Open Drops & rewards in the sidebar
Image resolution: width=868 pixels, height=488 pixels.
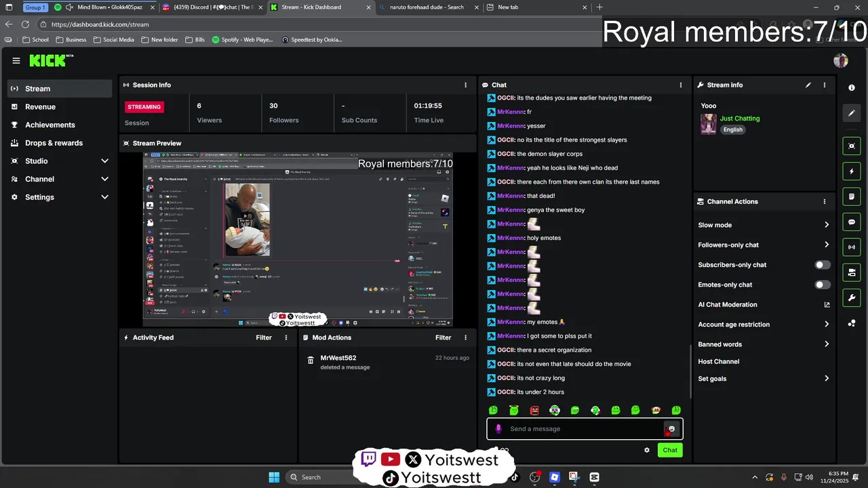click(60, 143)
